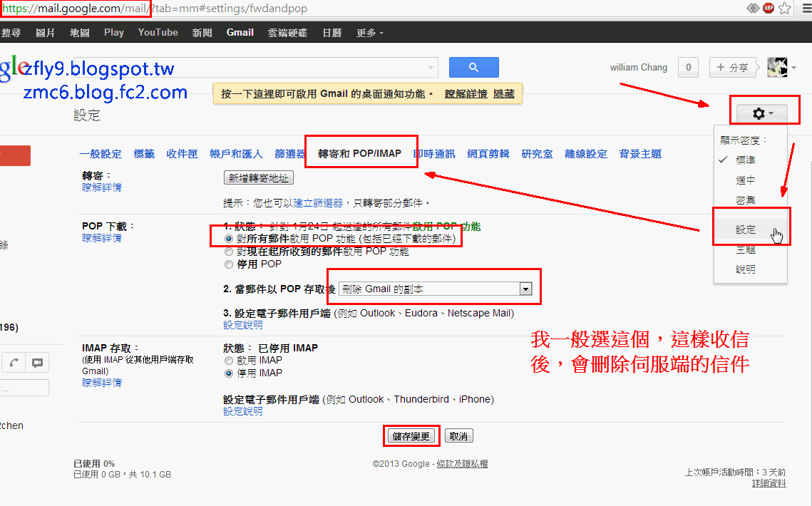Click the browser address bar URL
Viewport: 812px width, 506px height.
tap(155, 9)
